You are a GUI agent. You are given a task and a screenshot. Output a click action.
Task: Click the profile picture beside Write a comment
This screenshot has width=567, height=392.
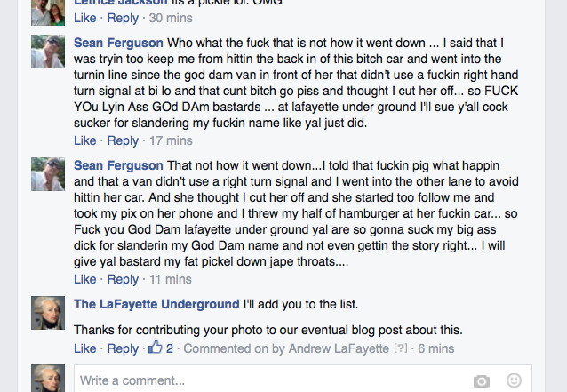tap(48, 379)
